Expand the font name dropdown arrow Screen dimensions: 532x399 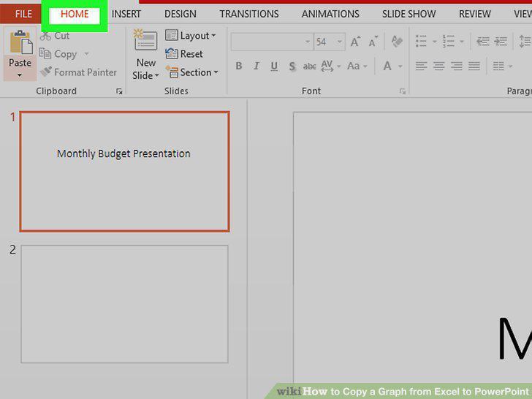[308, 42]
